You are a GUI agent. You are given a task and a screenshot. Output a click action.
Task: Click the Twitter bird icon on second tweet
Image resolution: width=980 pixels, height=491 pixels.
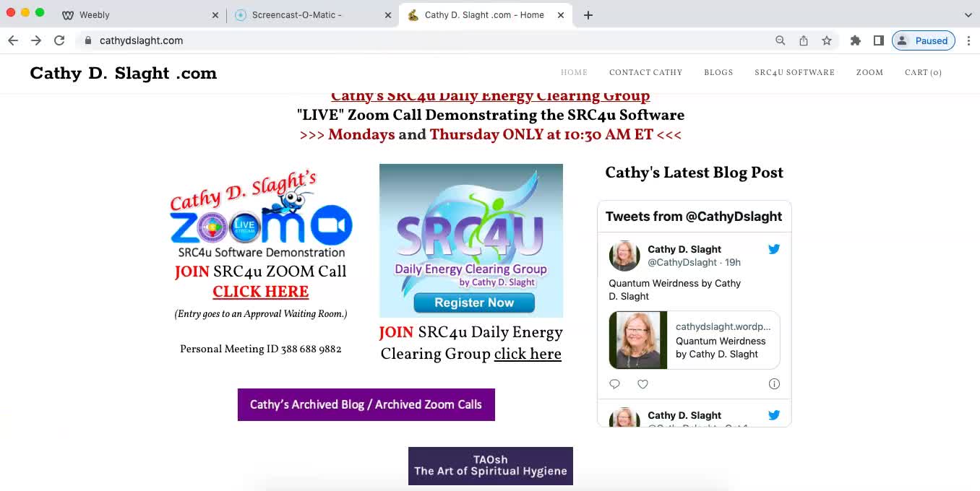click(774, 415)
